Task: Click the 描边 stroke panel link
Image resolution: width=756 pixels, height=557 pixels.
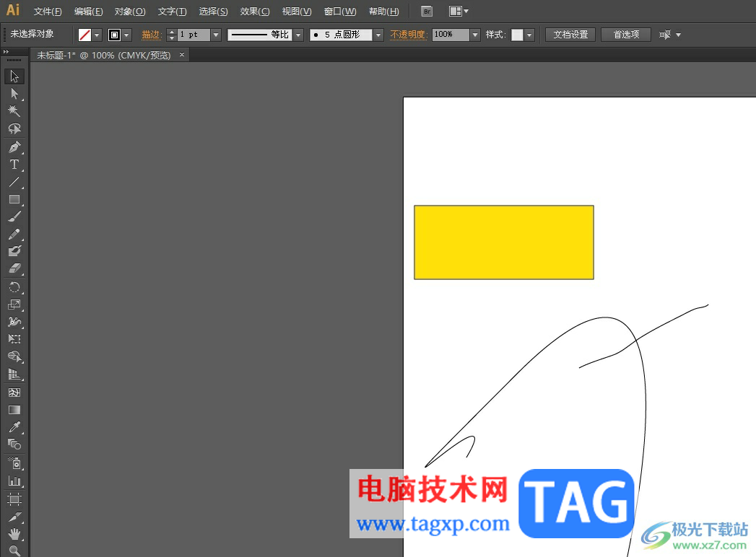Action: 151,35
